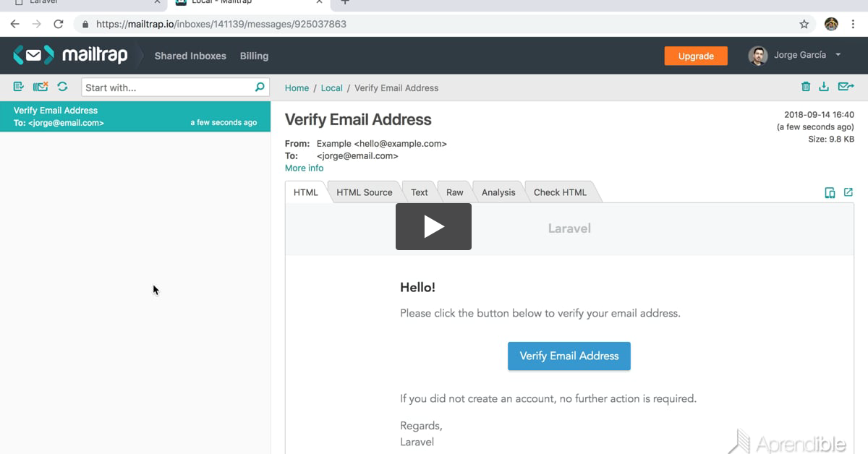Reload the page with the refresh icon
This screenshot has height=454, width=868.
[59, 24]
